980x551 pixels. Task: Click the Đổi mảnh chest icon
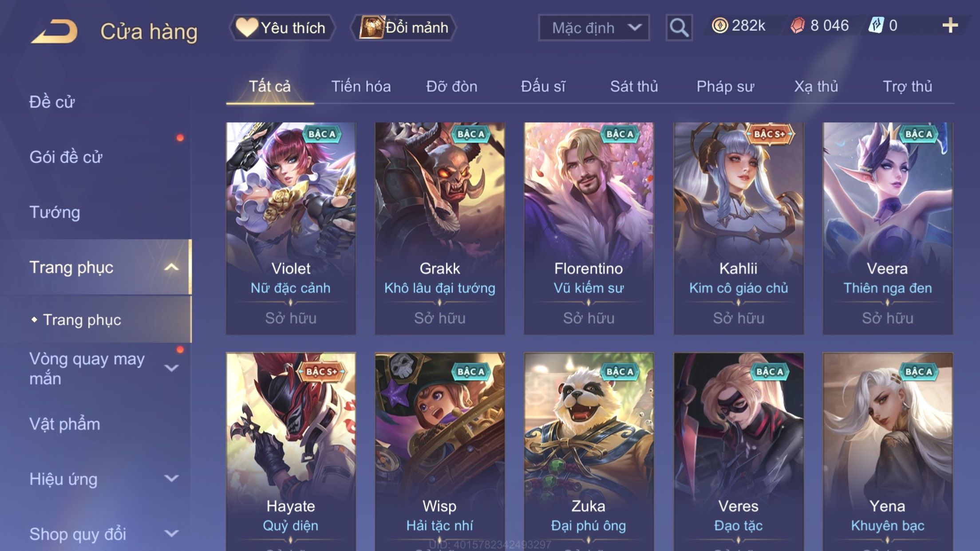[x=371, y=27]
